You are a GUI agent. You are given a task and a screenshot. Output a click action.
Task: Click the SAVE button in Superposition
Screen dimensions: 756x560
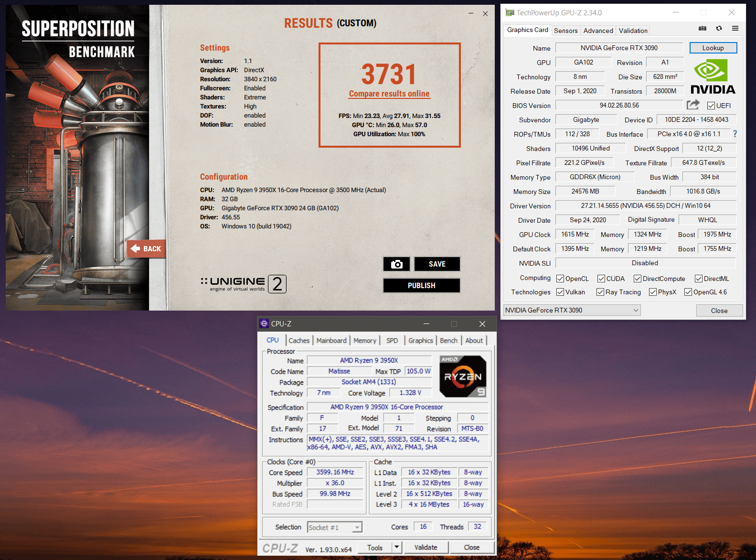(x=437, y=264)
